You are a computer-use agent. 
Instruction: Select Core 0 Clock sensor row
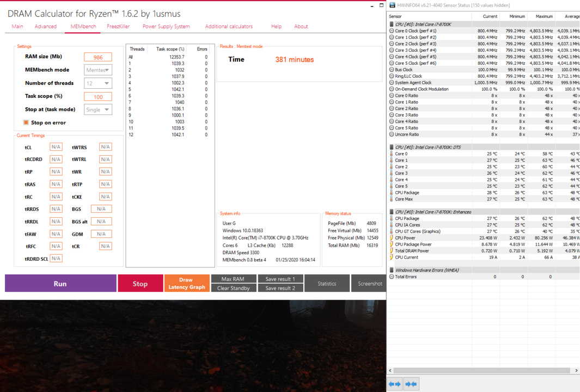484,31
